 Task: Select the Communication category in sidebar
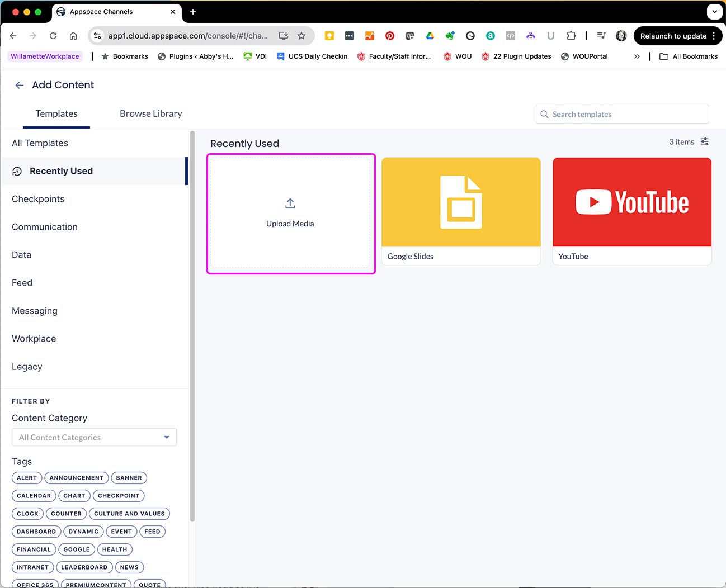45,227
